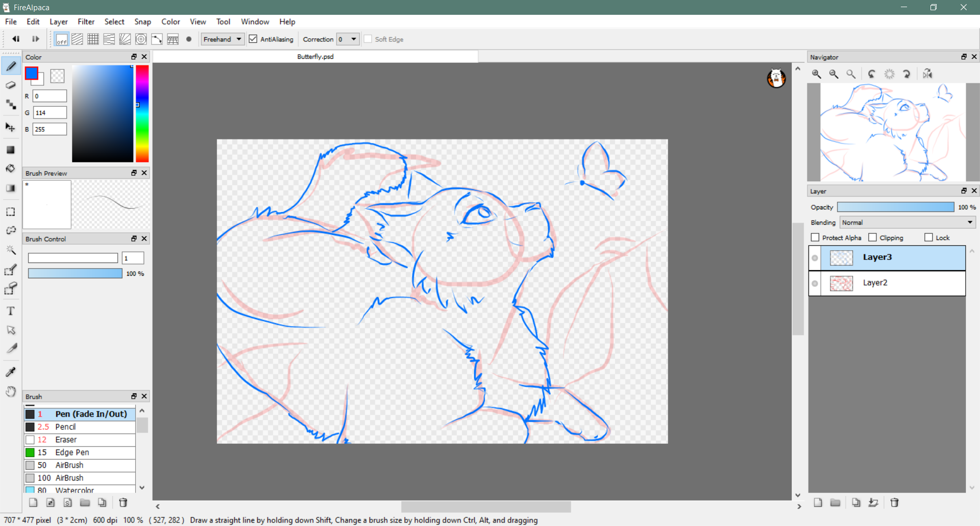This screenshot has width=980, height=526.
Task: Toggle the AntiAliasing checkbox
Action: click(253, 39)
